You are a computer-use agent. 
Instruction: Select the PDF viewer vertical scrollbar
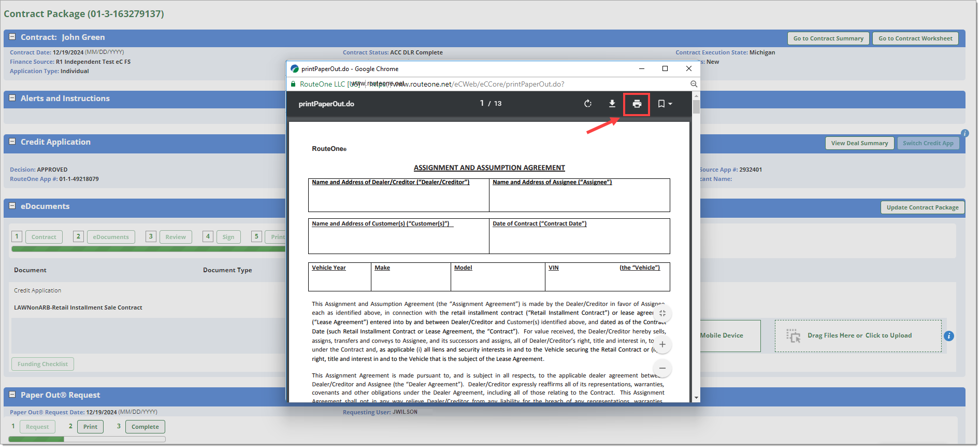(x=696, y=107)
